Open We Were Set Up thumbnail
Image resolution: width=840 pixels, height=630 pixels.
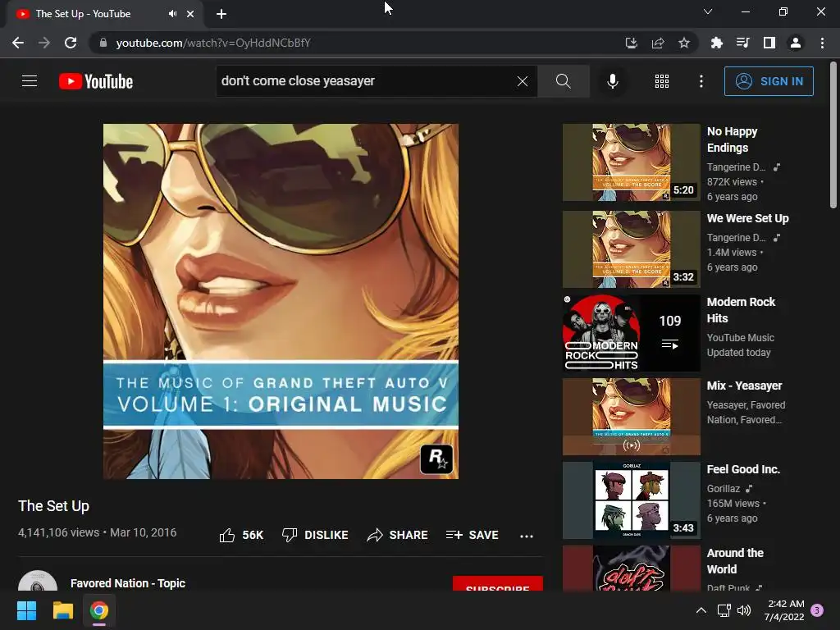click(x=631, y=249)
